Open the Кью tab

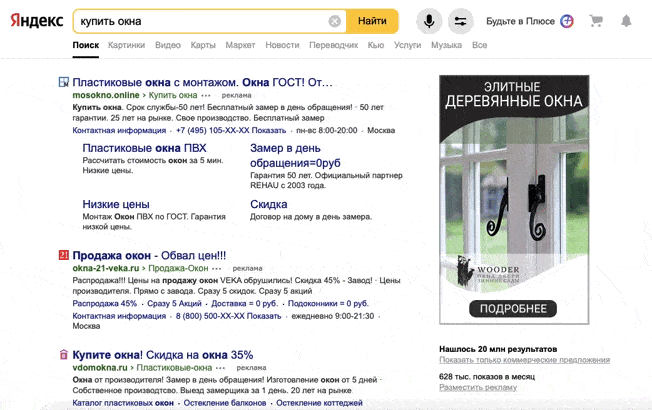(376, 45)
